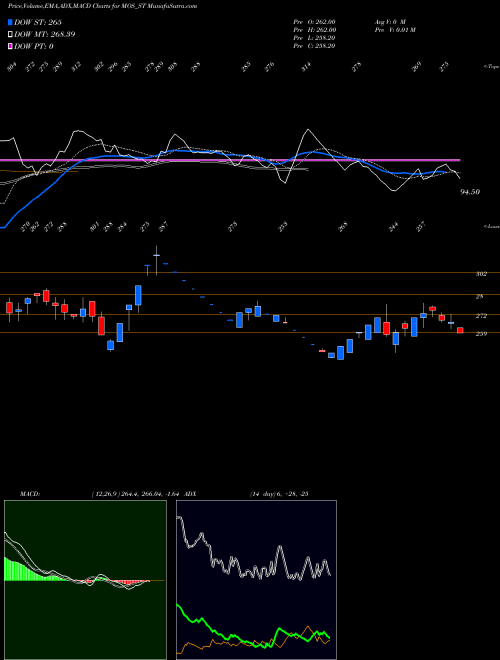Click the 'Pre L: 258.20' value
Image resolution: width=500 pixels, height=660 pixels.
(314, 38)
